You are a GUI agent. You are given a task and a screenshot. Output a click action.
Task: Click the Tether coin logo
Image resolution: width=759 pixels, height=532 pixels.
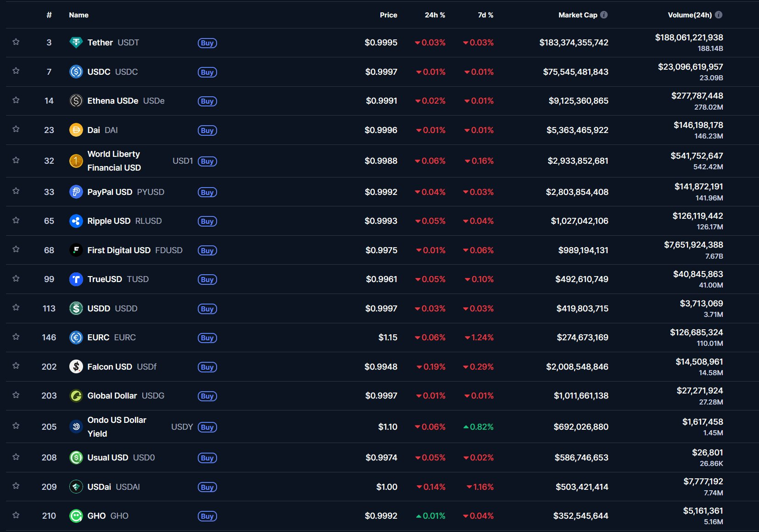pos(76,42)
